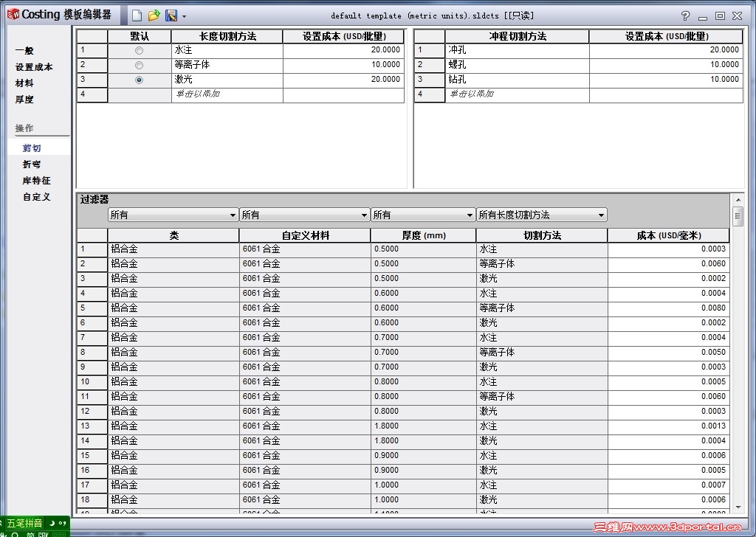Create a new Costing template via document icon
This screenshot has height=537, width=756.
click(x=137, y=15)
